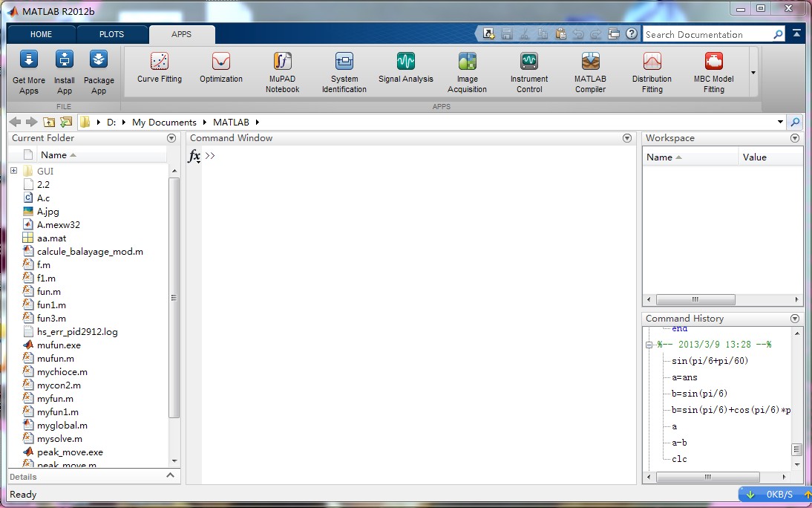Launch MATLAB Compiler app
The height and width of the screenshot is (508, 812).
[x=590, y=72]
